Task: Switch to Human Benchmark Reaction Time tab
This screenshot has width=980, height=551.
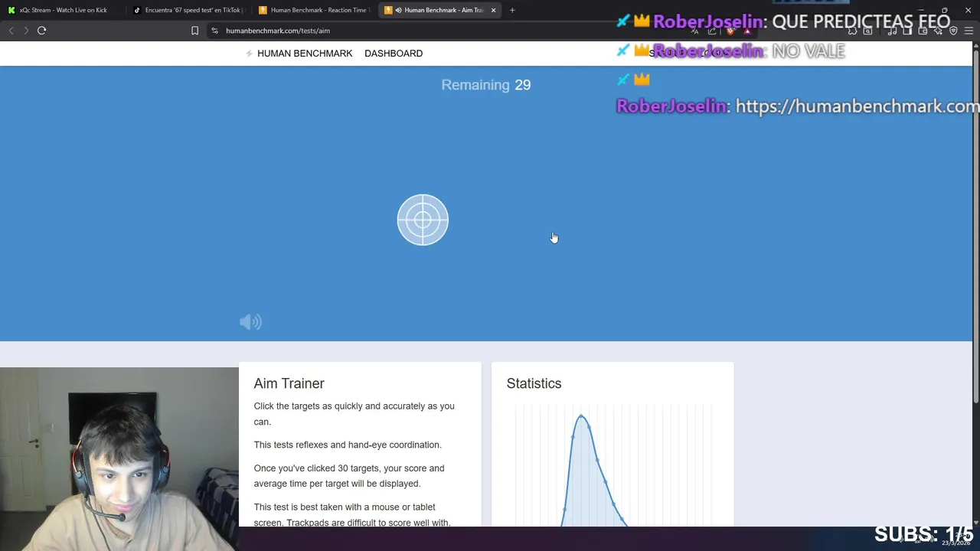Action: 314,10
